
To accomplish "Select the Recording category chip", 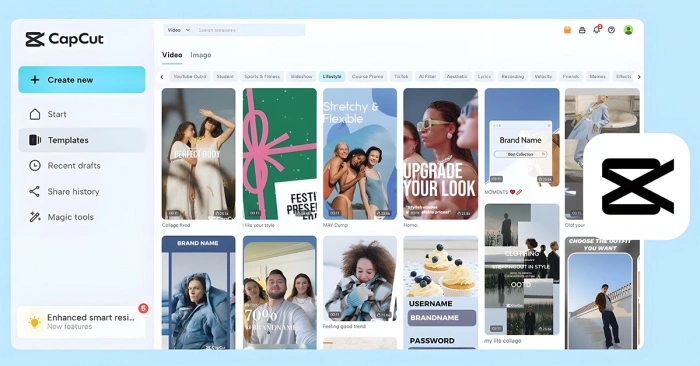I will (512, 77).
